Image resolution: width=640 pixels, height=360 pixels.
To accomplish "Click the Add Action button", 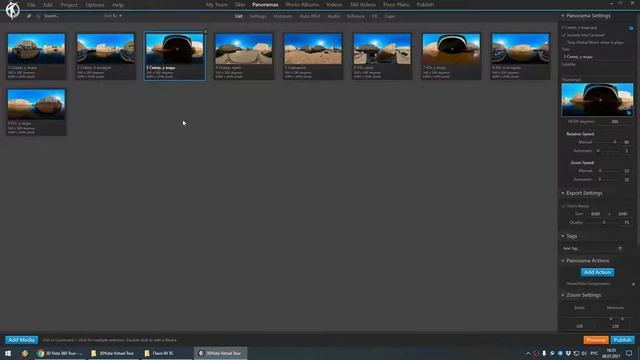I will coord(597,272).
